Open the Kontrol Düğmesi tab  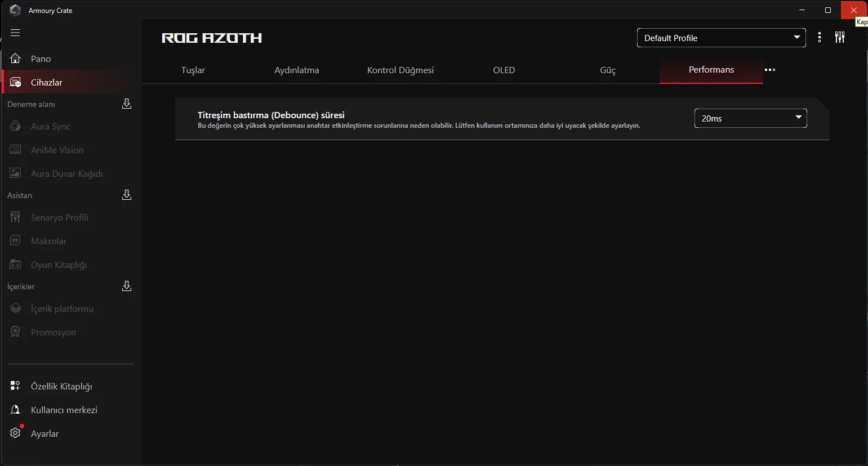click(400, 70)
